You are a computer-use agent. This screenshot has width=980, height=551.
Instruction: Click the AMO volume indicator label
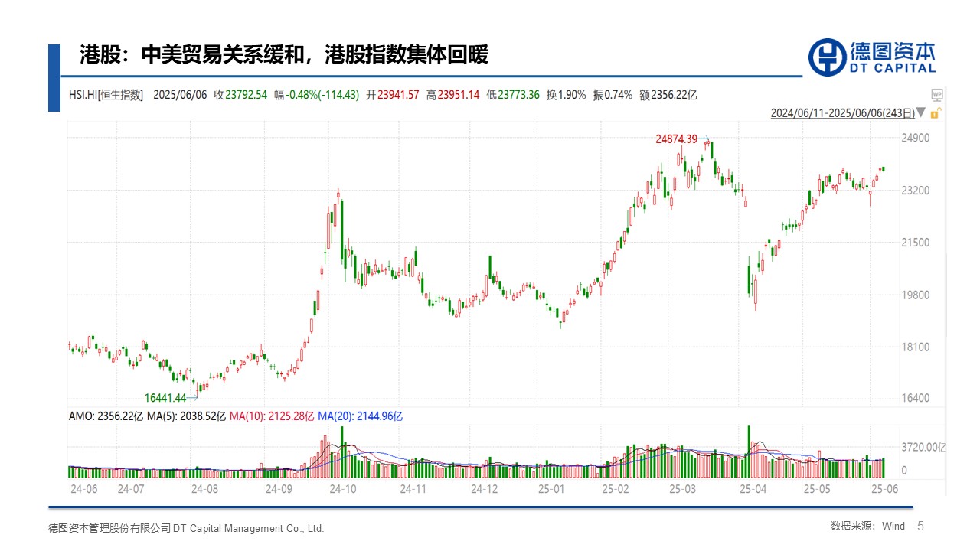tap(106, 416)
